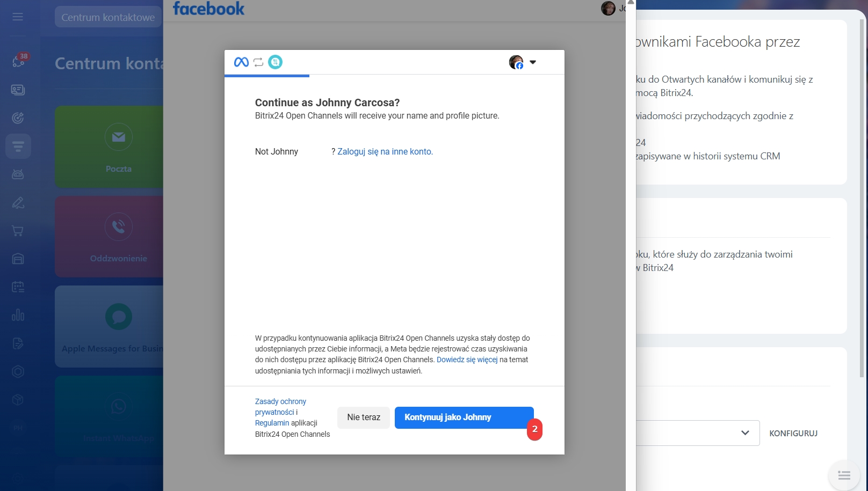The image size is (868, 491).
Task: Open the Bitrix24 hamburger menu
Action: pyautogui.click(x=18, y=17)
